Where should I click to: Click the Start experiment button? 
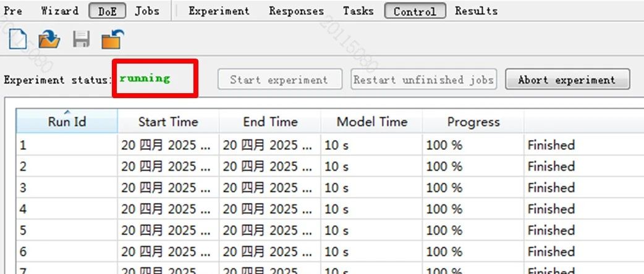click(280, 79)
